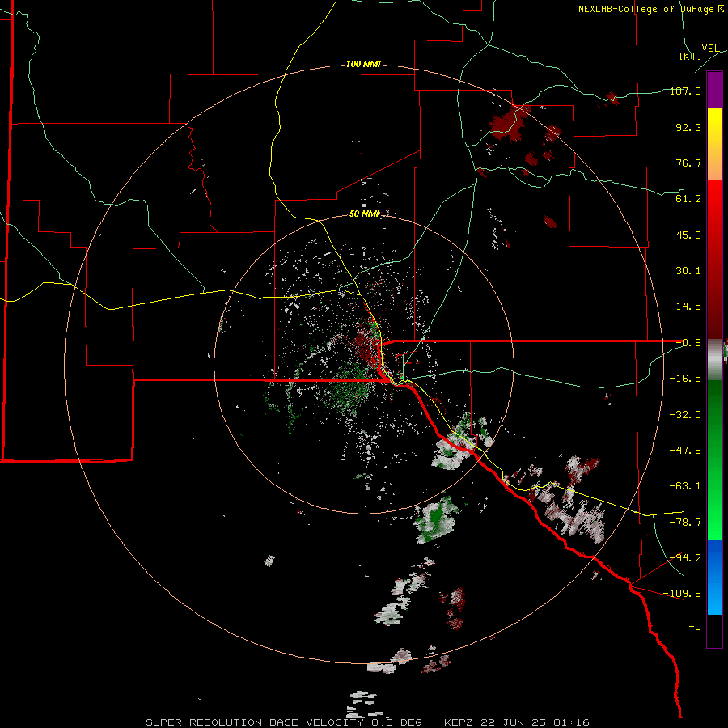This screenshot has width=728, height=728.
Task: Select the 30.1 scale value
Action: tap(688, 271)
